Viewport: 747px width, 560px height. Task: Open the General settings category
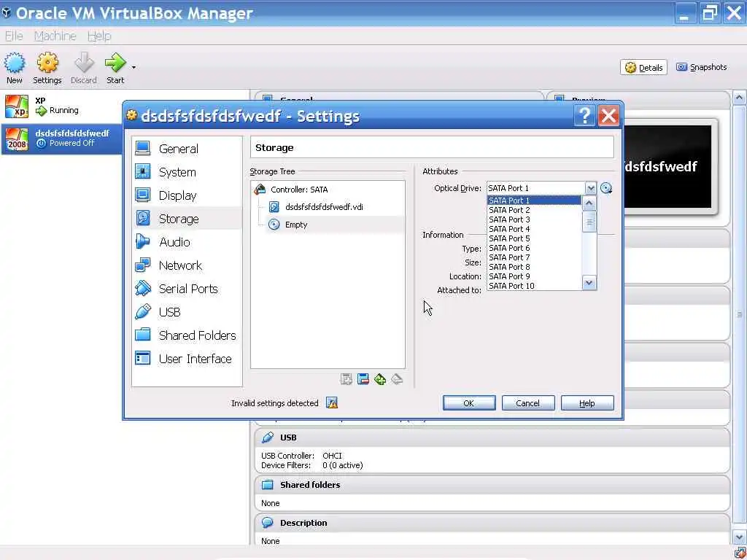click(187, 149)
